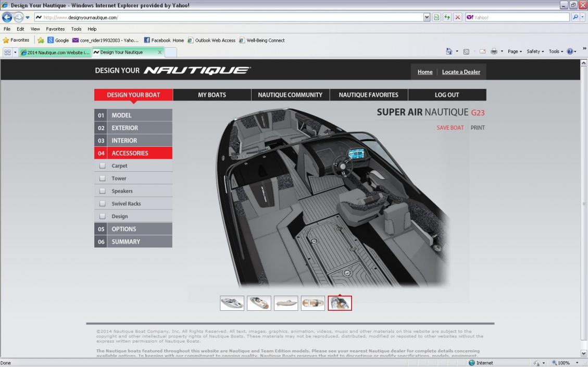Go to step 05 OPTIONS

click(133, 229)
